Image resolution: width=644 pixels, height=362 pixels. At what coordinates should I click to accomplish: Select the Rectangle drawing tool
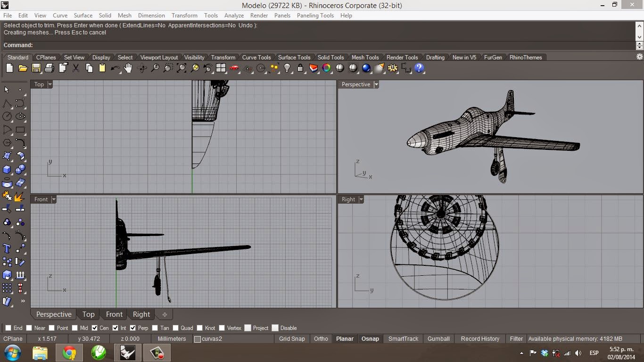click(x=20, y=130)
